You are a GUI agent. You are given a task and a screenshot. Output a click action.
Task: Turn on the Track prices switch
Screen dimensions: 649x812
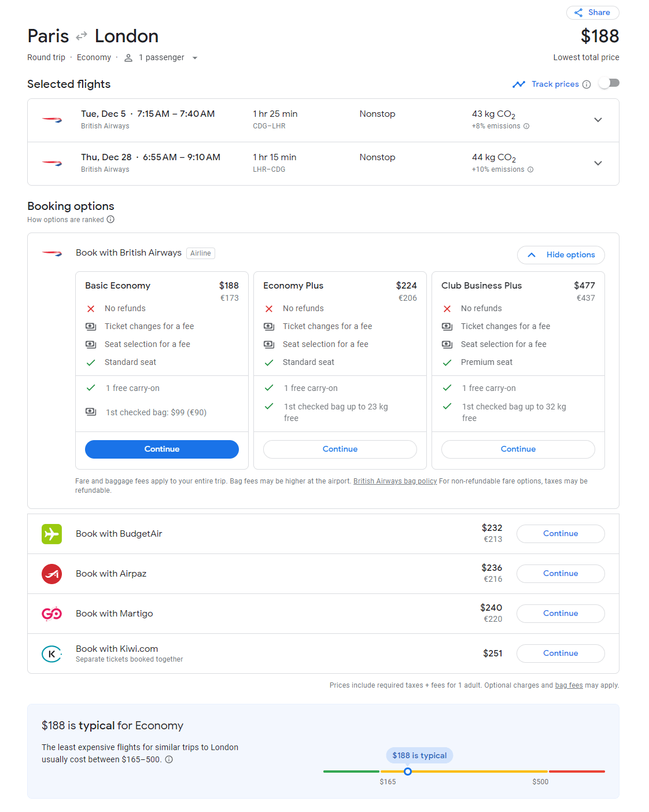coord(609,83)
